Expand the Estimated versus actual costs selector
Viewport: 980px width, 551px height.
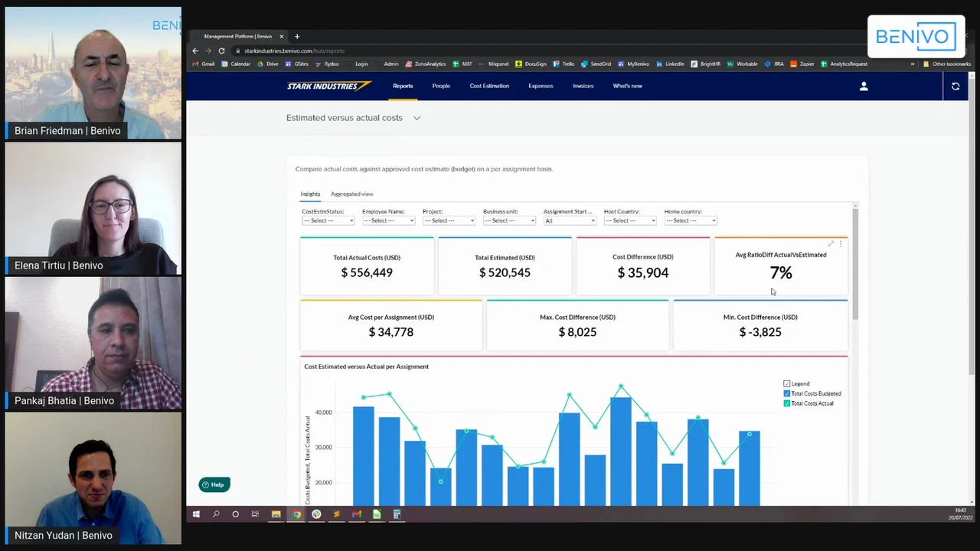[416, 118]
